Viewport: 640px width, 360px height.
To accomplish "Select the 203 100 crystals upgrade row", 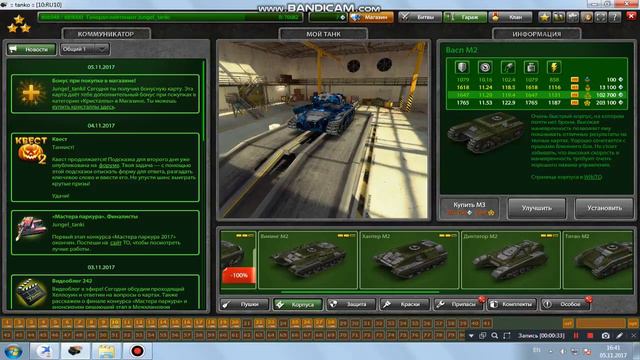I will 537,103.
